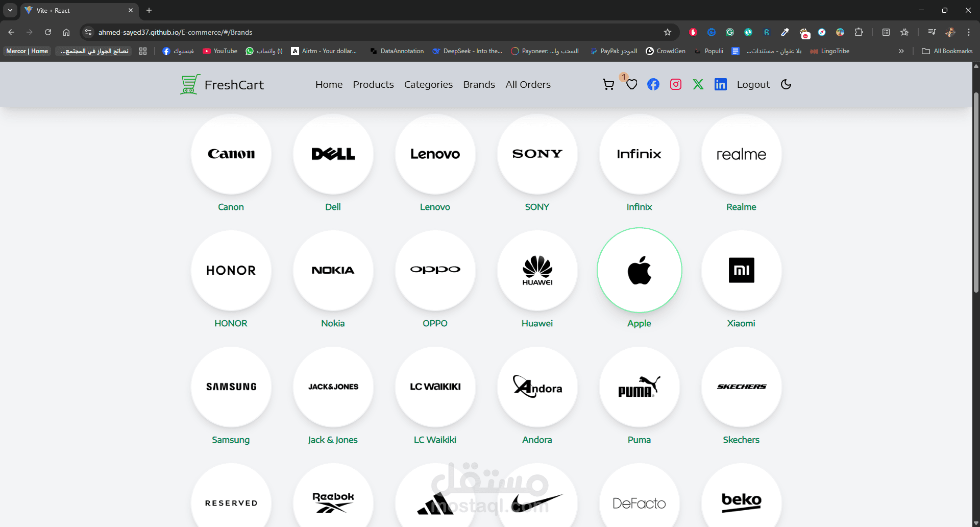
Task: Click the FreshCart logo
Action: point(222,85)
